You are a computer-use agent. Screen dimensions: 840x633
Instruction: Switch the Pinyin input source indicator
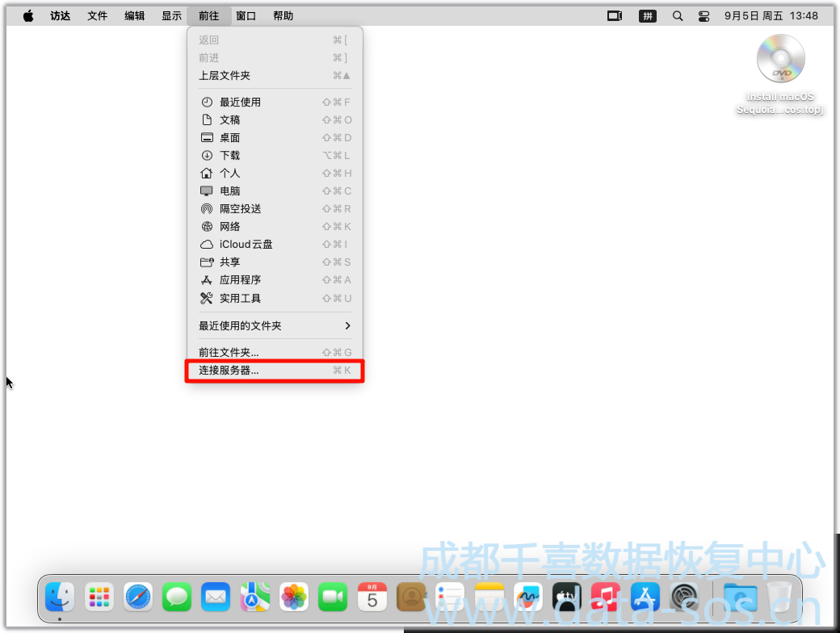pos(648,16)
